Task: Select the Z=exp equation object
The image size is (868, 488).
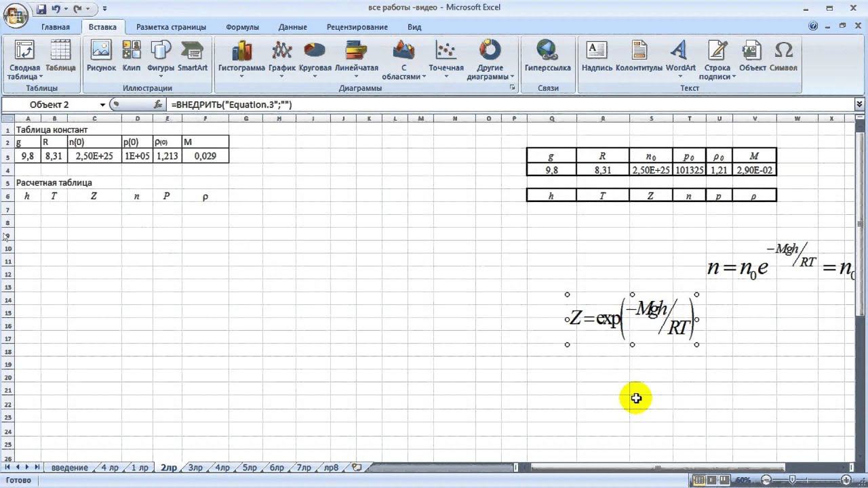Action: tap(632, 319)
